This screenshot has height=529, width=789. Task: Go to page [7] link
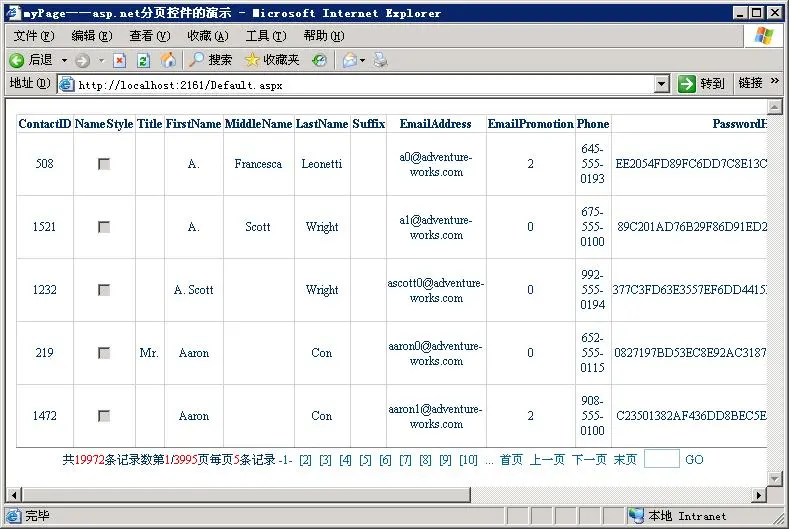click(x=406, y=460)
